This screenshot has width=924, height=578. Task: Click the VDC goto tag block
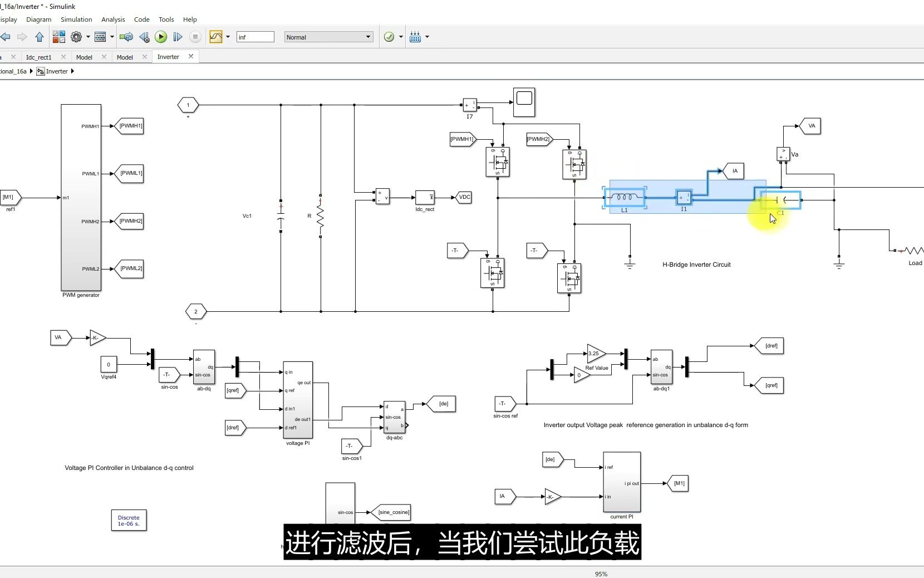tap(464, 197)
